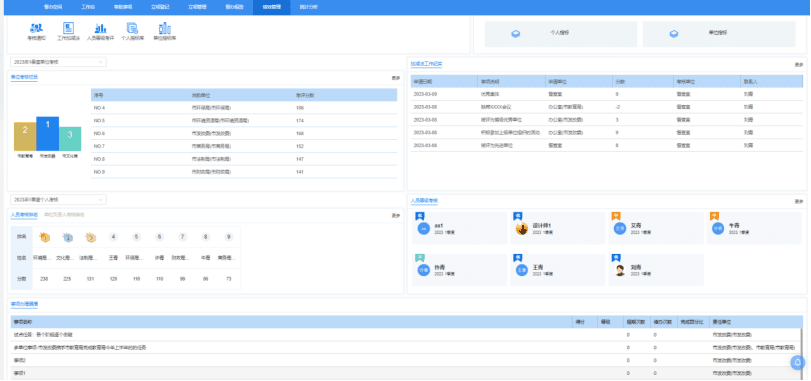Click rank badge number 8
811x381 pixels.
pos(206,237)
